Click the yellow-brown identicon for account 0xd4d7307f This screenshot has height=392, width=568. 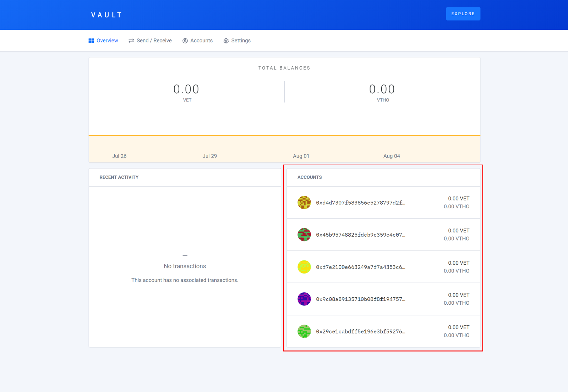tap(304, 203)
